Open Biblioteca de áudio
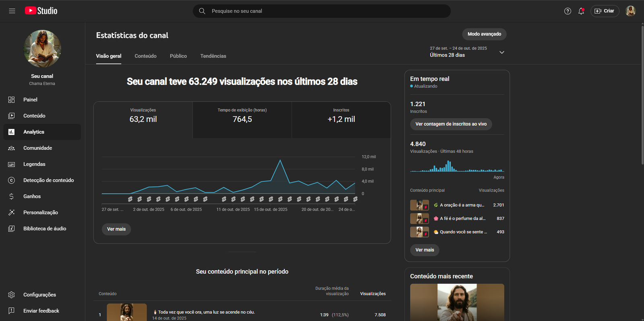This screenshot has height=321, width=644. [45, 228]
